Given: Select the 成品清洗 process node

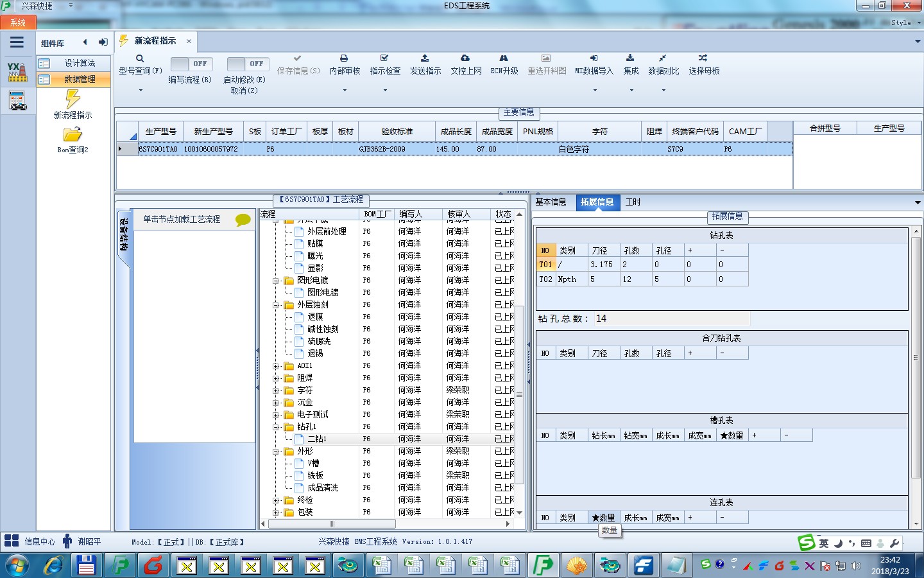Looking at the screenshot, I should tap(323, 488).
